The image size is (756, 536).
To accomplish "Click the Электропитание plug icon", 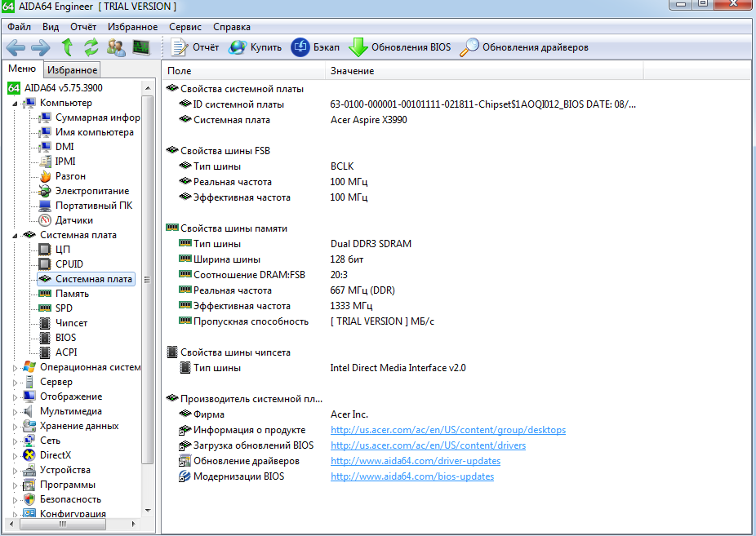I will pyautogui.click(x=45, y=191).
